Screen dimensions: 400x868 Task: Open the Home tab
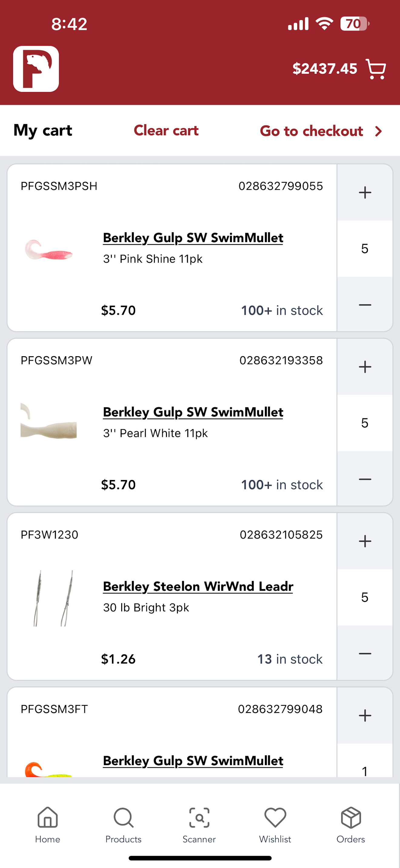(48, 825)
